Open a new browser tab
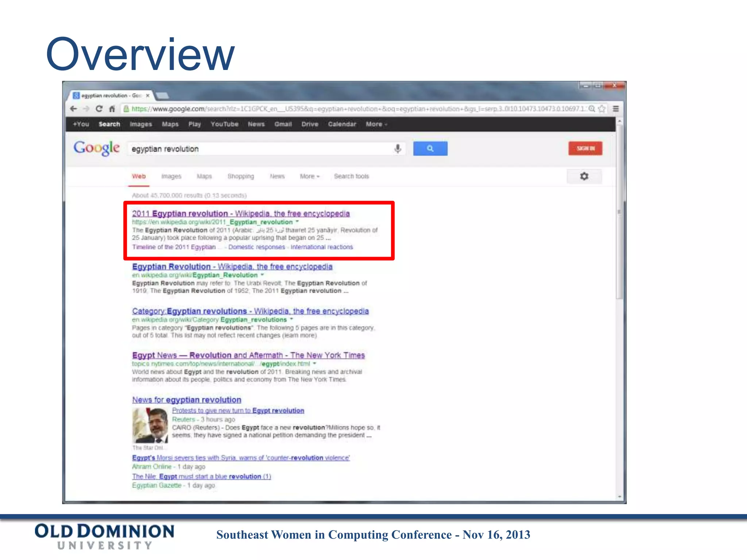Viewport: 747px width, 560px height. pyautogui.click(x=162, y=96)
